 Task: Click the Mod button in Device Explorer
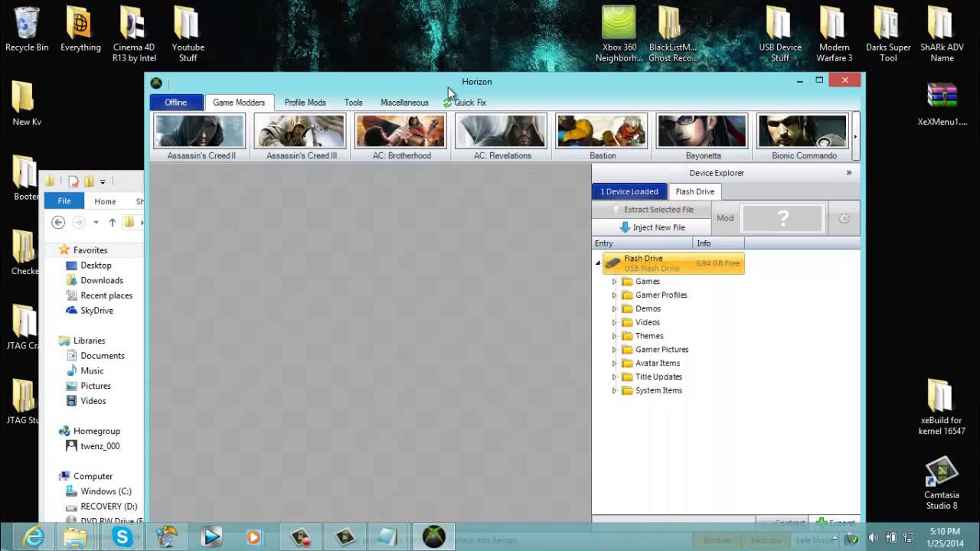(x=725, y=218)
